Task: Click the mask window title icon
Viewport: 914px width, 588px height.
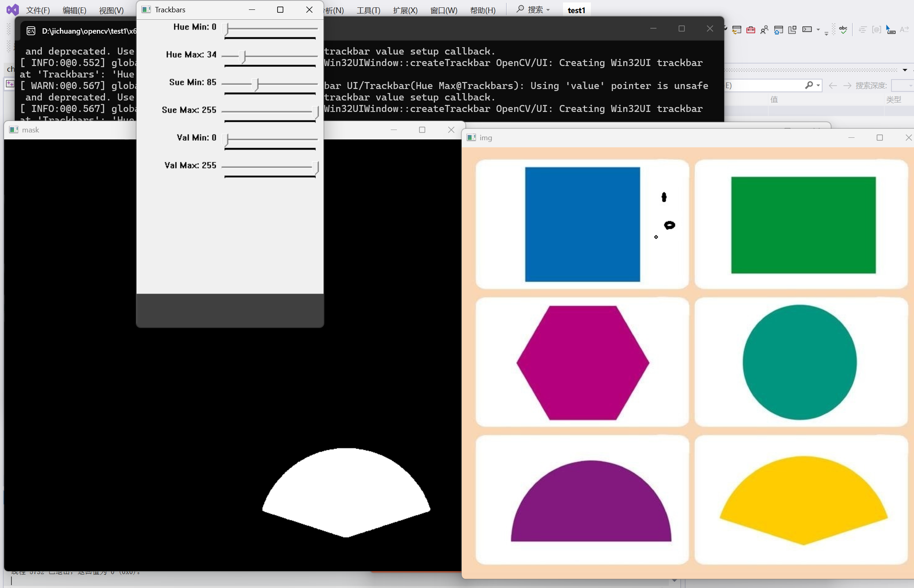Action: point(14,130)
